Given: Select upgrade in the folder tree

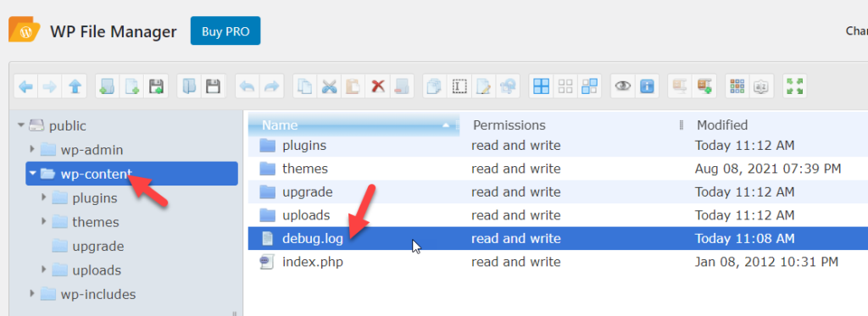Looking at the screenshot, I should [x=98, y=247].
